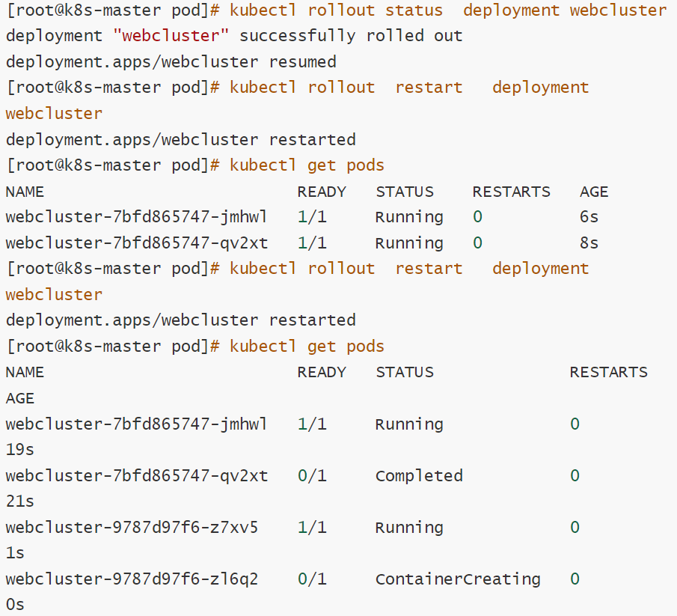Click age value '21s'

coord(20,501)
